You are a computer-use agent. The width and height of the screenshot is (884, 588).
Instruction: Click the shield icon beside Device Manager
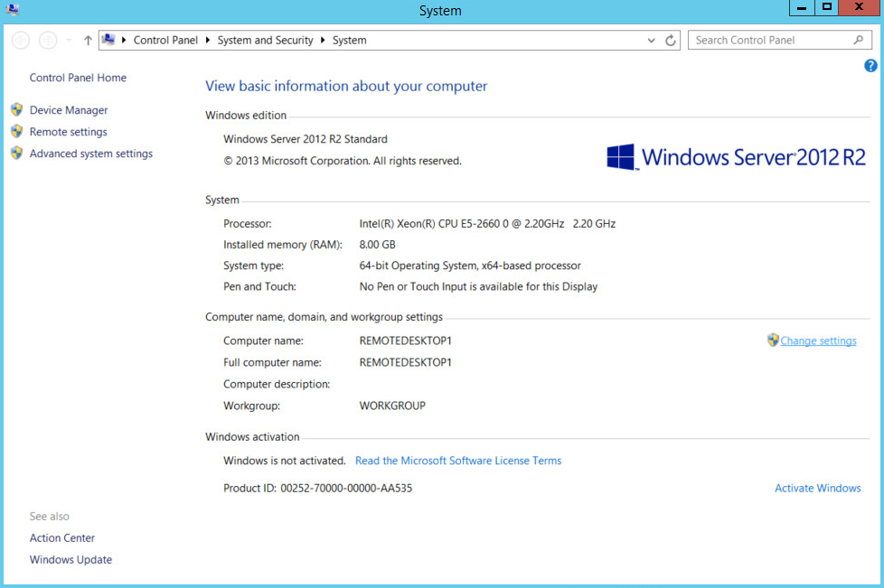[16, 109]
